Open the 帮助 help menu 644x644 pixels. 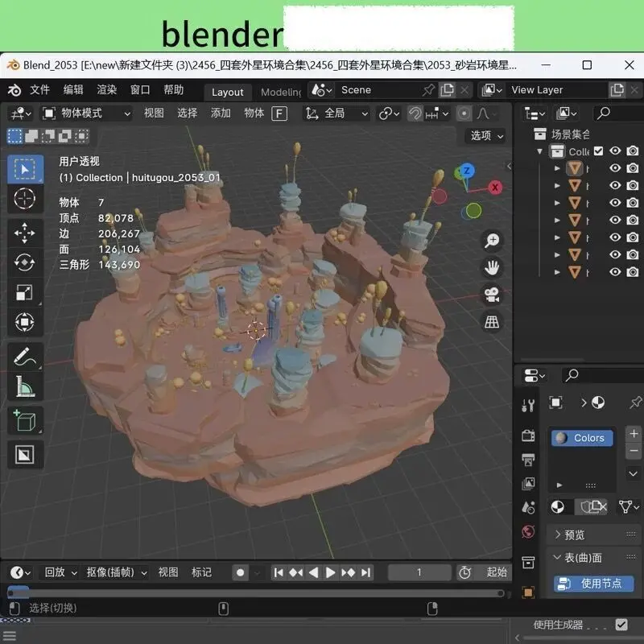coord(174,90)
